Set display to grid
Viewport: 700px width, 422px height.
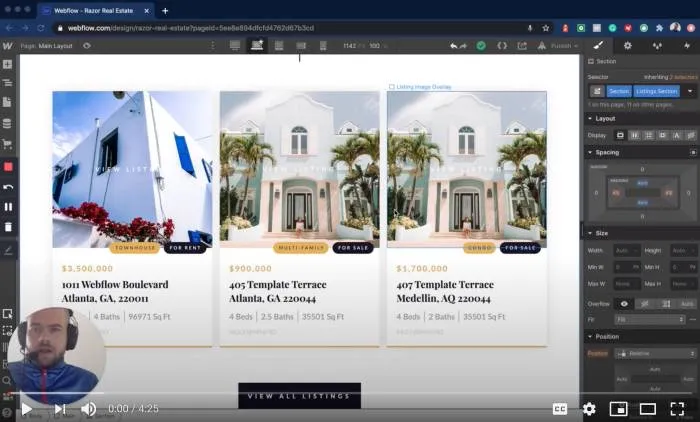pyautogui.click(x=649, y=135)
